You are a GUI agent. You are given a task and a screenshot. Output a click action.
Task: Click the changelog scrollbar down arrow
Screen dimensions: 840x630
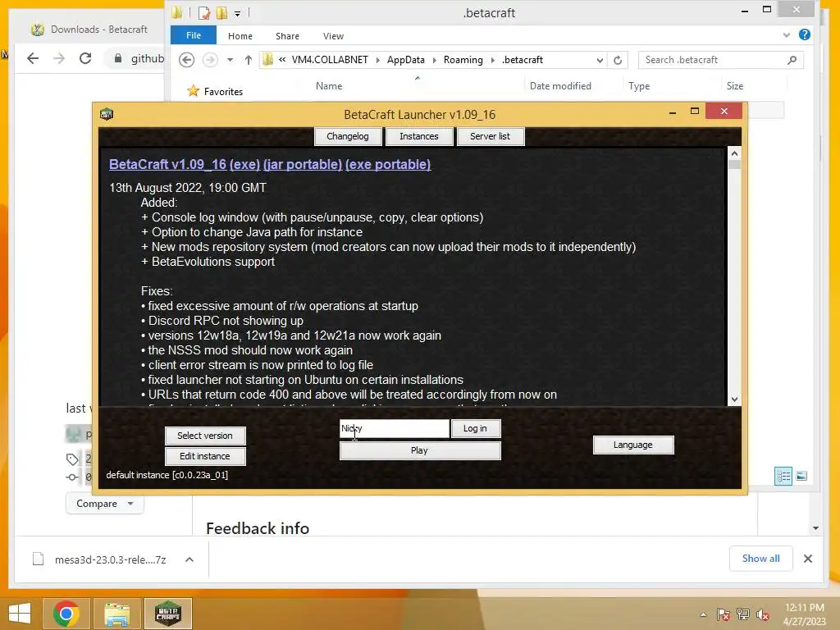click(x=734, y=399)
